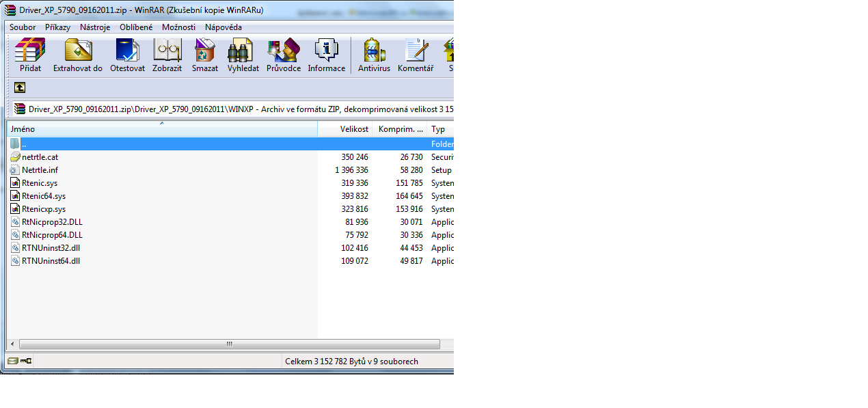Click the Rtenicxp.sys file icon

(16, 209)
